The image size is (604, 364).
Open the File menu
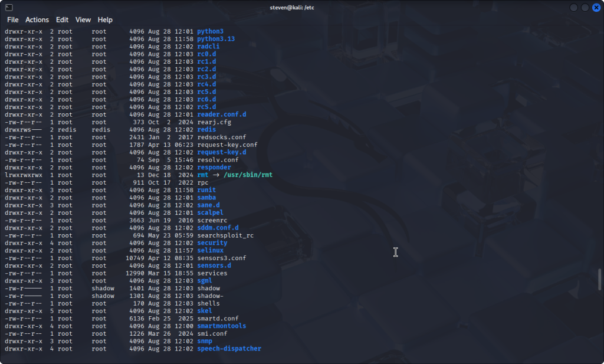tap(12, 19)
